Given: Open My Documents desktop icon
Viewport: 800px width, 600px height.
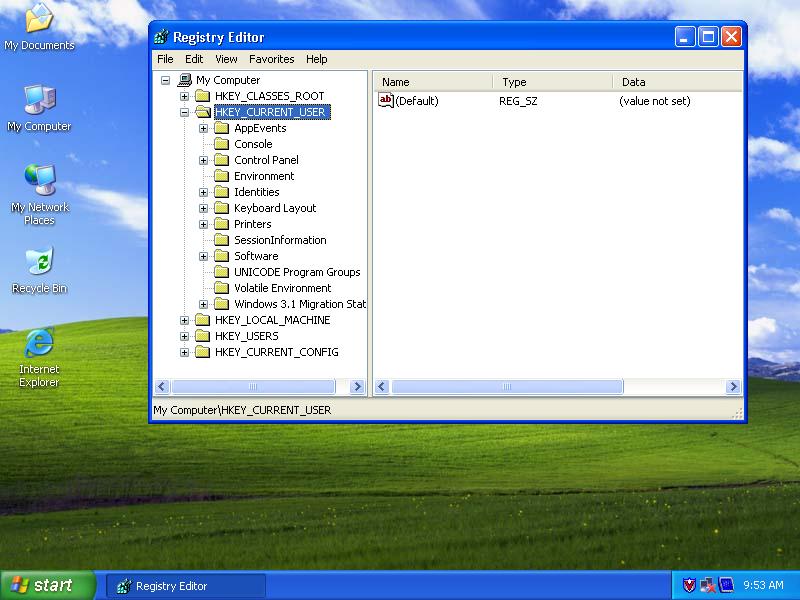Looking at the screenshot, I should point(39,27).
